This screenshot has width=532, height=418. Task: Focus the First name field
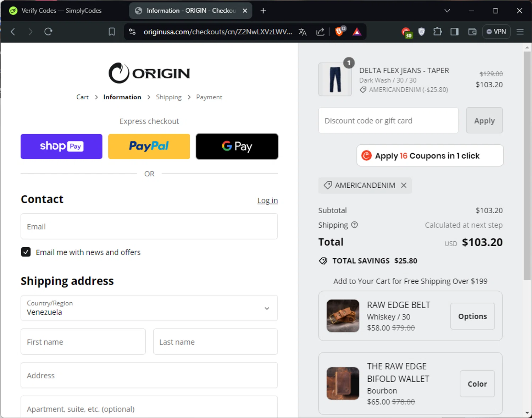[x=83, y=342]
